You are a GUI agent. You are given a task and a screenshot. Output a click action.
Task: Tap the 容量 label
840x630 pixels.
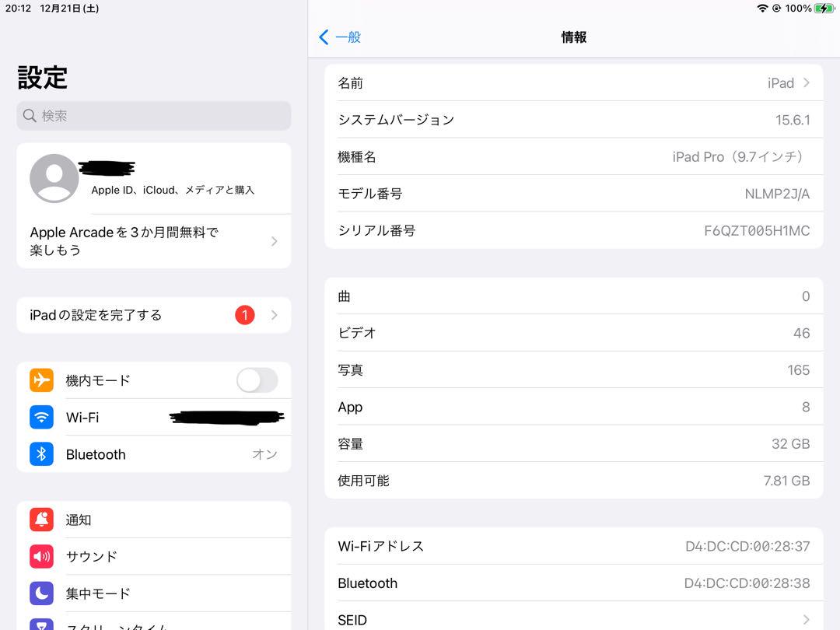click(x=350, y=444)
